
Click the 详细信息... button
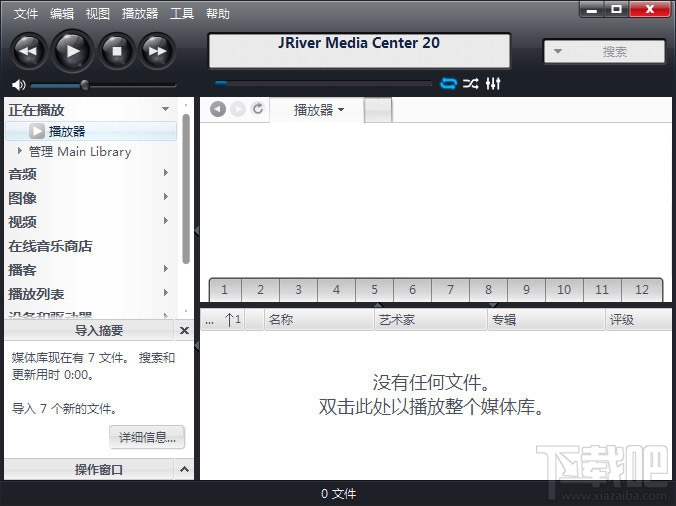(x=147, y=437)
